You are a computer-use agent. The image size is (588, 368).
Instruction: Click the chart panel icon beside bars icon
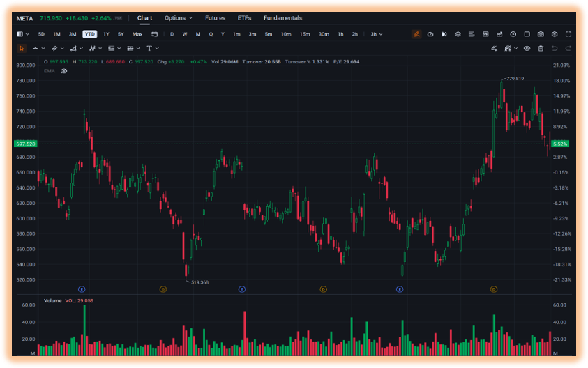[x=485, y=34]
